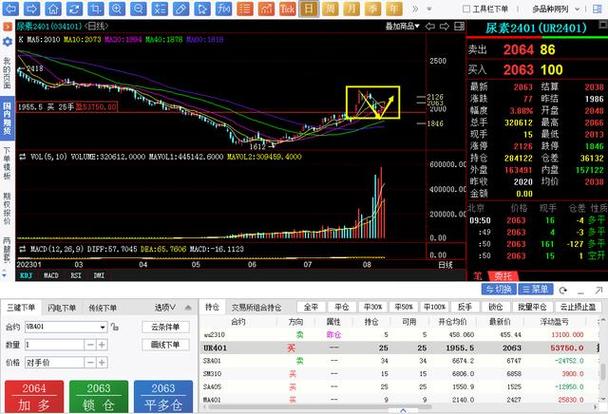Click the red 2064 加多 button
The width and height of the screenshot is (608, 414).
pos(34,397)
